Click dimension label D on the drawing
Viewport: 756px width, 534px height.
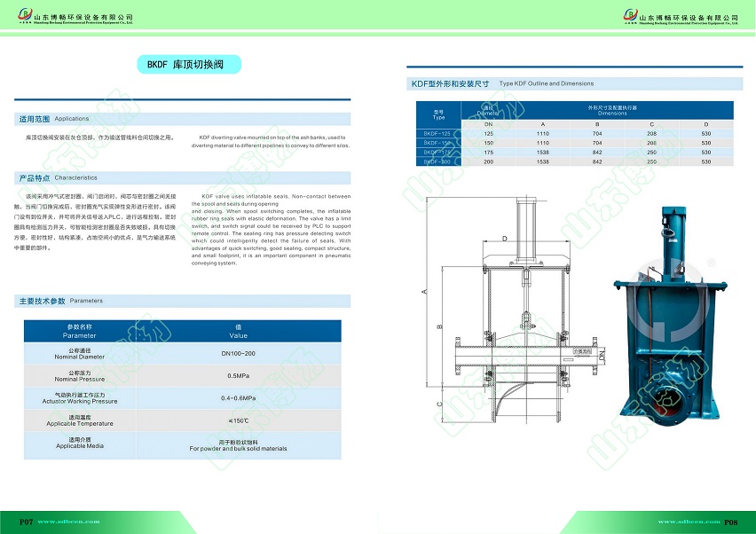504,239
